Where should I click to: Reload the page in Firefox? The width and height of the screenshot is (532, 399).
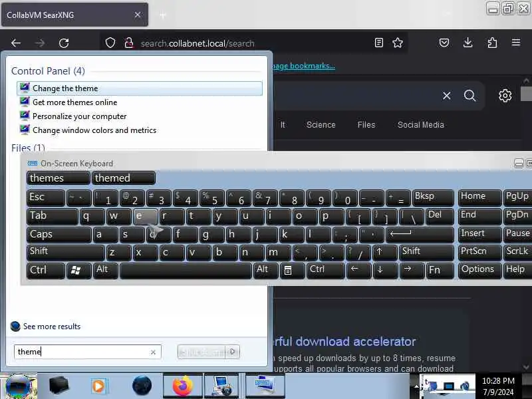pos(64,43)
